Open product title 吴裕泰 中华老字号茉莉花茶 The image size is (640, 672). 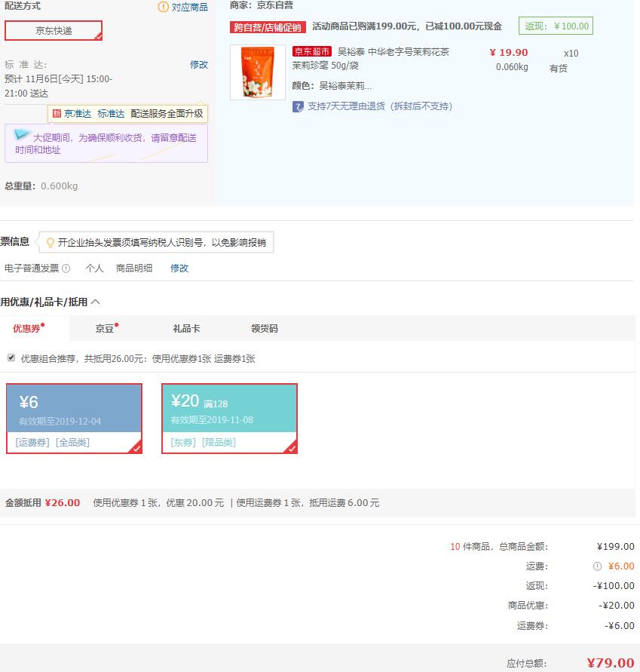(x=393, y=52)
